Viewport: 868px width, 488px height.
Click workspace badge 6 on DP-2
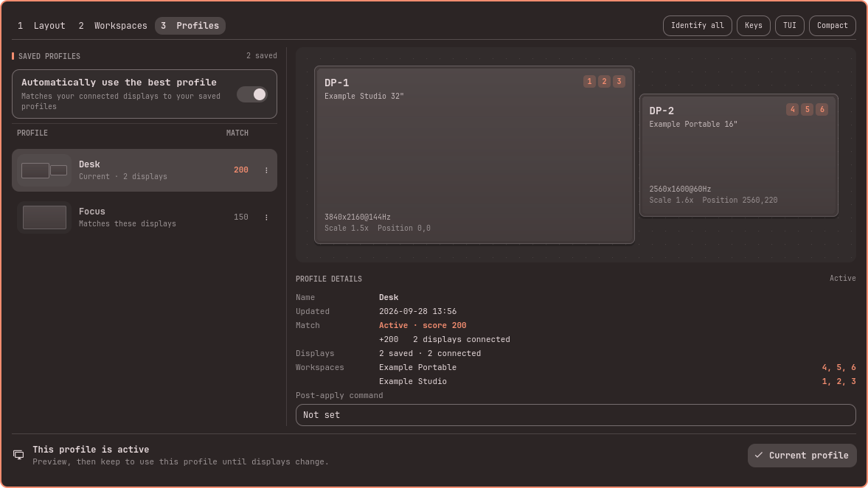[822, 110]
